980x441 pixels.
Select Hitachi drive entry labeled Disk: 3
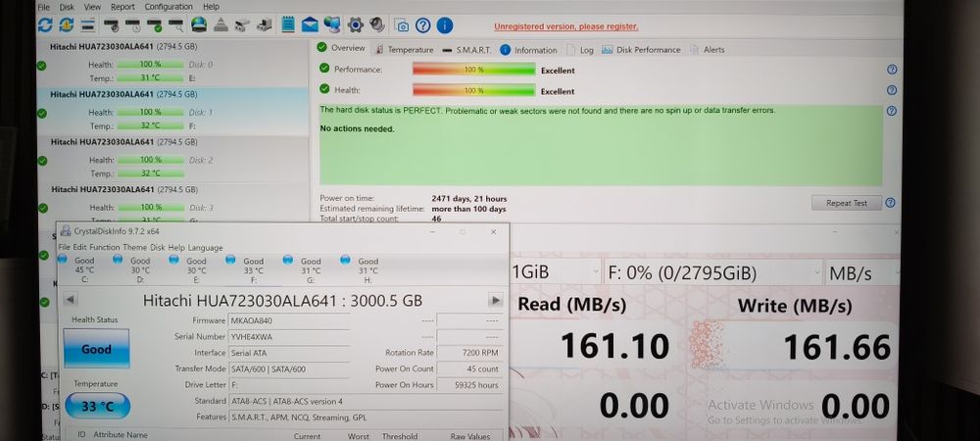(x=172, y=204)
